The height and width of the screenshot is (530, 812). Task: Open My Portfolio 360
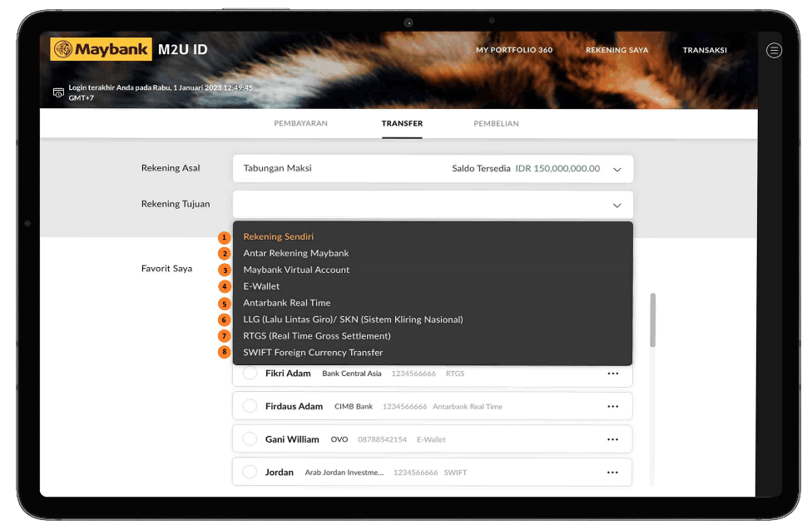(514, 50)
